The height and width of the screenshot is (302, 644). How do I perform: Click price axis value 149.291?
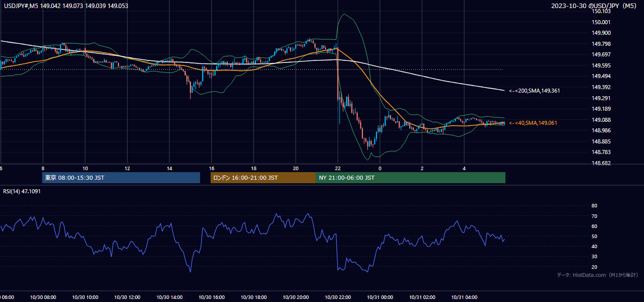[x=601, y=98]
